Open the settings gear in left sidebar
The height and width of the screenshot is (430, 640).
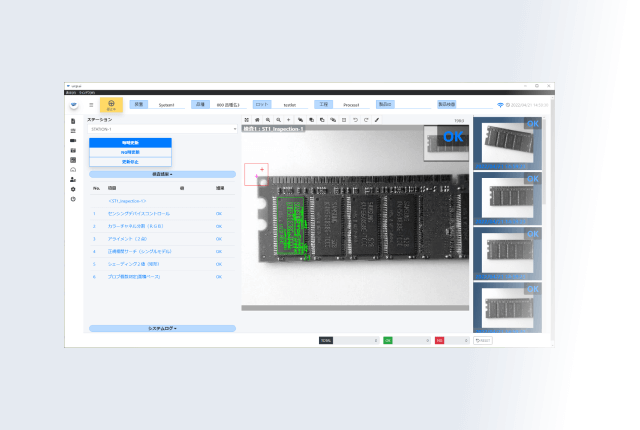(x=73, y=189)
